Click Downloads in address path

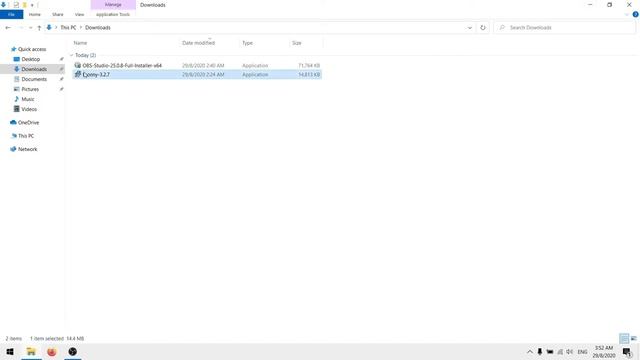98,27
